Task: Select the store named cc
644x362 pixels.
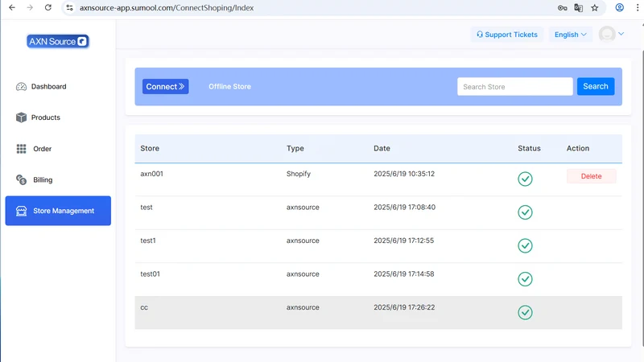Action: tap(144, 307)
